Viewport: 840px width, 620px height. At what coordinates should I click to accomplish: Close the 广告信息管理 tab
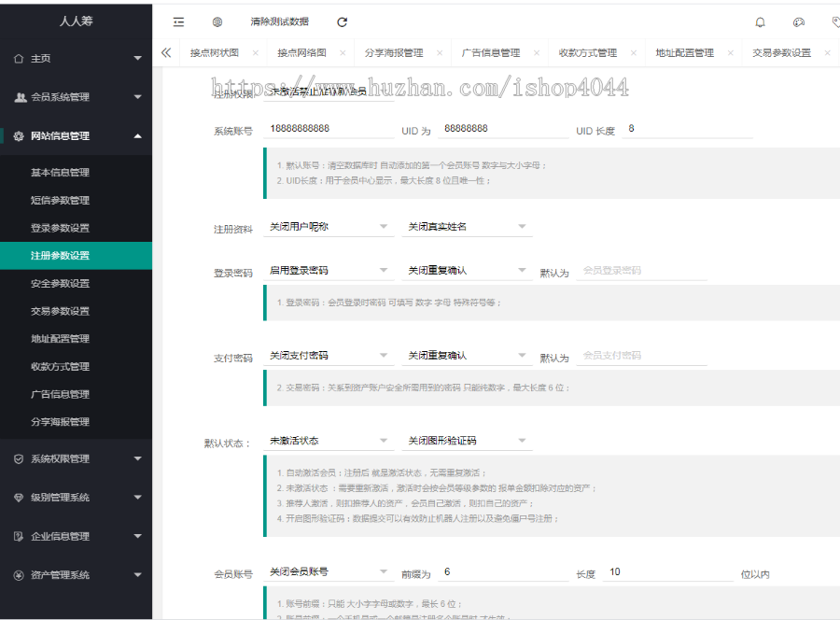(537, 52)
